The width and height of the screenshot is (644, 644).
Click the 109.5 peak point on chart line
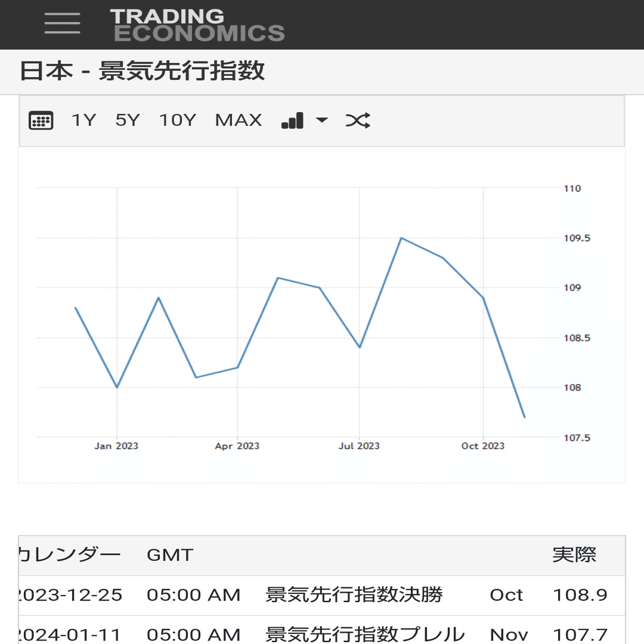pyautogui.click(x=401, y=238)
